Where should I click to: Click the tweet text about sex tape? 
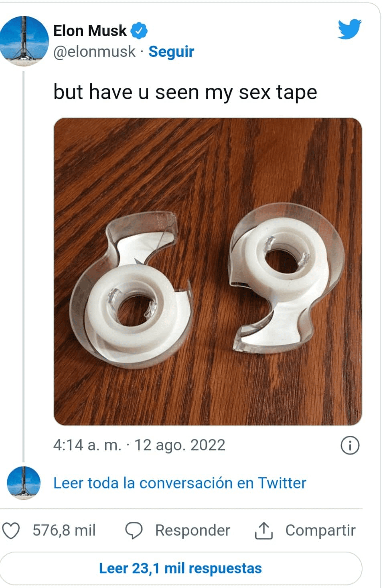pyautogui.click(x=185, y=92)
